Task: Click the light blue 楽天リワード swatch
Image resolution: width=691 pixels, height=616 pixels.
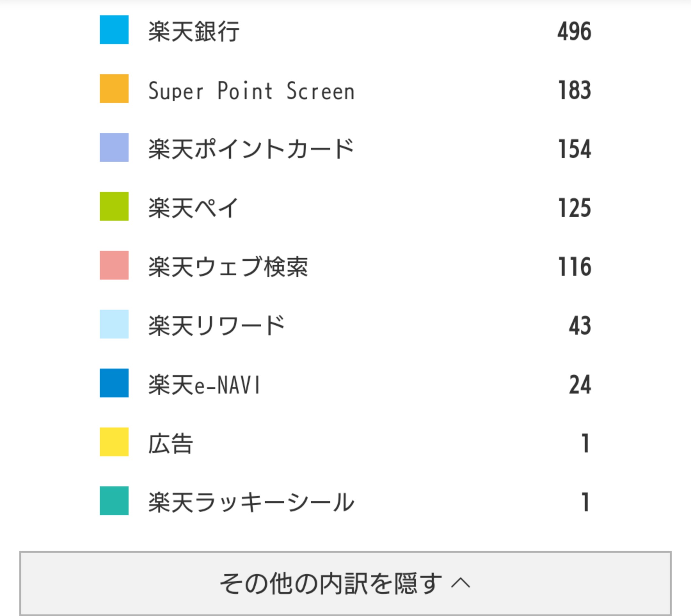Action: pos(114,324)
